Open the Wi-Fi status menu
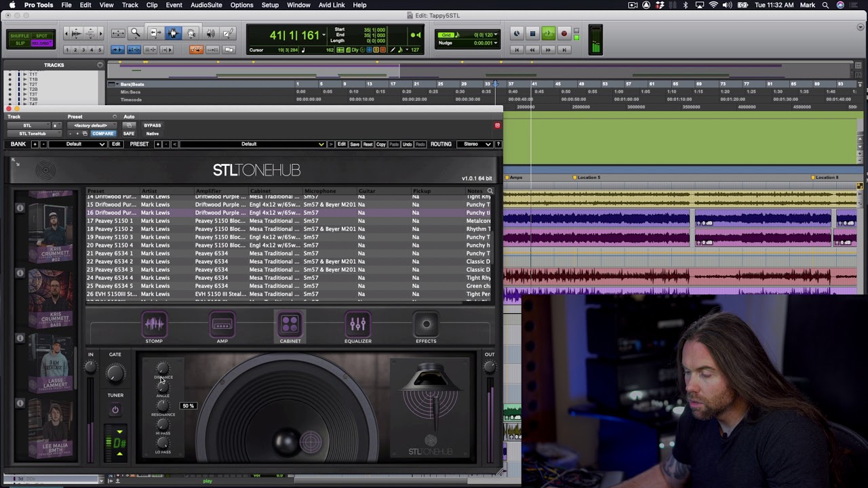 coord(713,5)
